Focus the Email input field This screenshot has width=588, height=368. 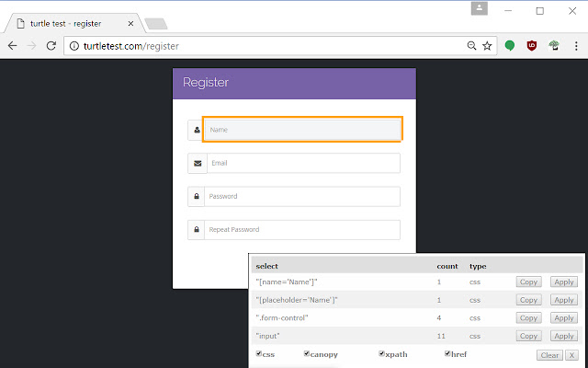(x=303, y=164)
